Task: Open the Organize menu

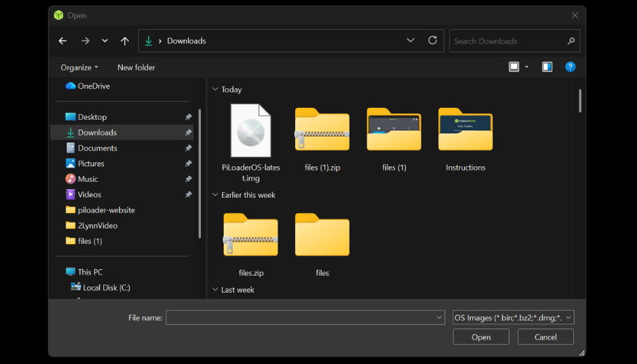Action: [79, 67]
